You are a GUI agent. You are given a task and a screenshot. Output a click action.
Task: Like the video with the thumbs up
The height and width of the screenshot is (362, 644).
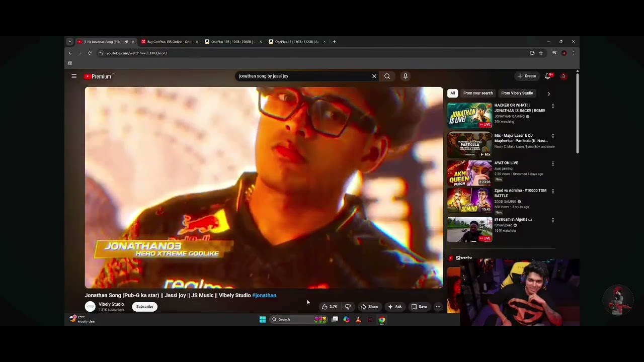(x=330, y=307)
